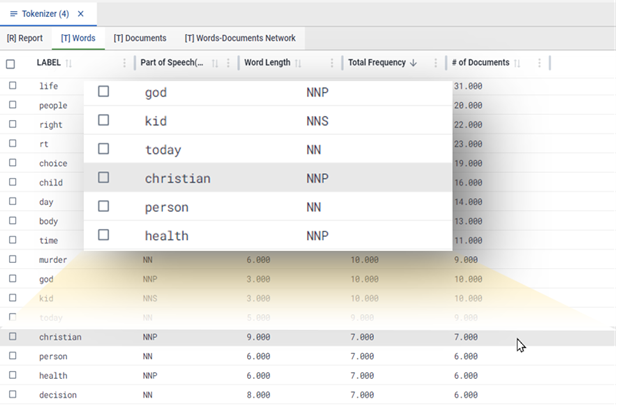Click Word Length sort arrows icon

[298, 63]
